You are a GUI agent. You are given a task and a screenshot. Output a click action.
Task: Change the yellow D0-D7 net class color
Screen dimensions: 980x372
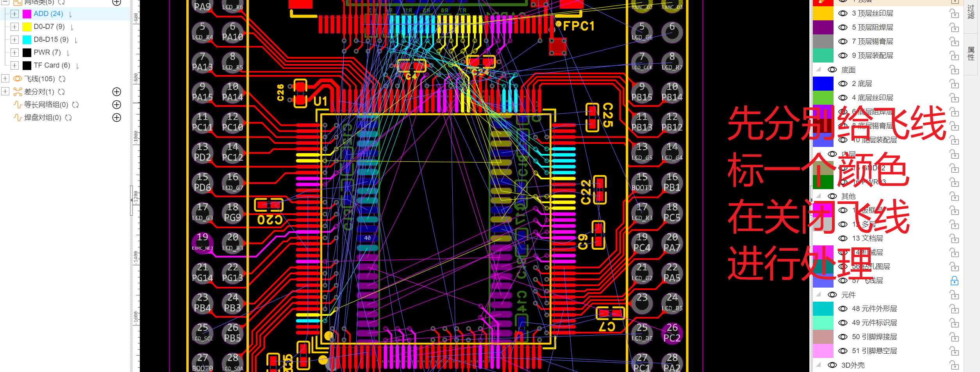click(27, 27)
